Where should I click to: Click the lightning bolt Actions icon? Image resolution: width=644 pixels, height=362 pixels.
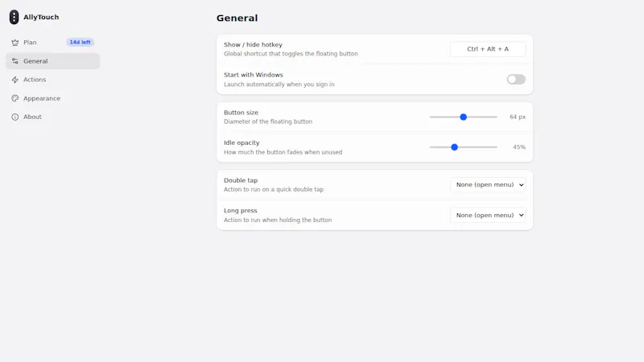point(15,80)
